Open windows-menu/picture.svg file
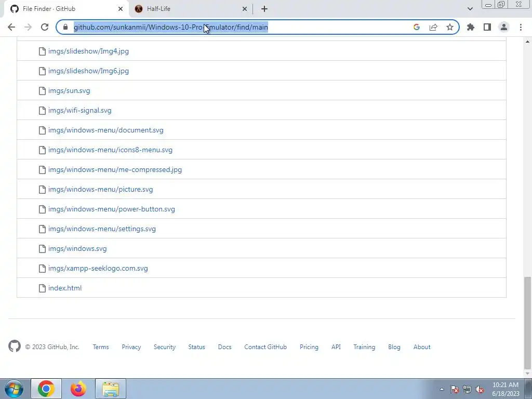This screenshot has height=399, width=532. click(100, 189)
